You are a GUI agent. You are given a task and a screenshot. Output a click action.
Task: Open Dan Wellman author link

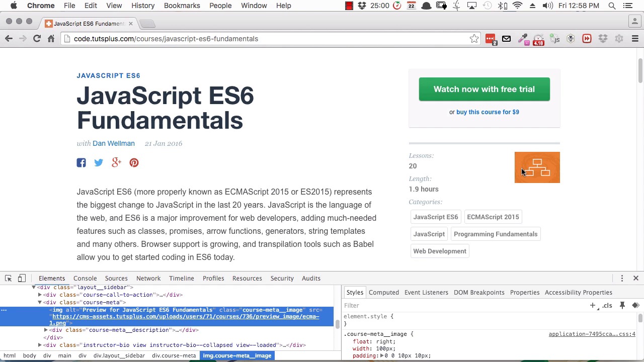coord(114,143)
